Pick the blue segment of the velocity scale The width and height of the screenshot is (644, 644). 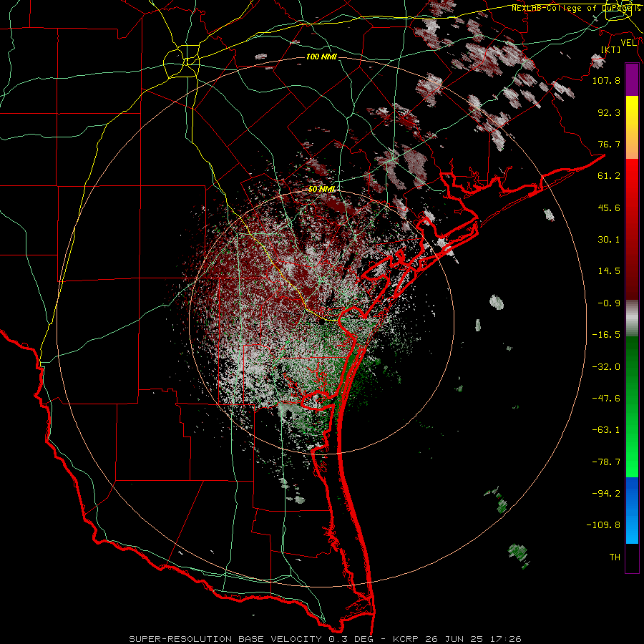coord(632,492)
